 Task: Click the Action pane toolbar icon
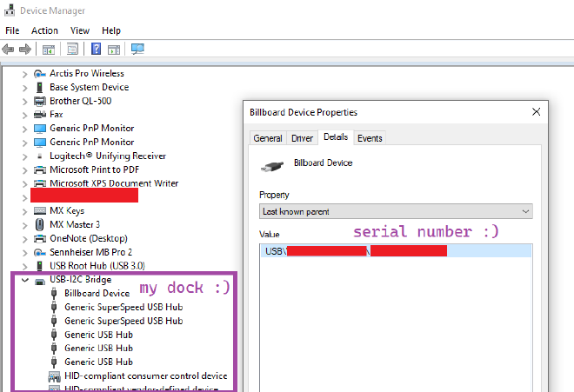114,50
